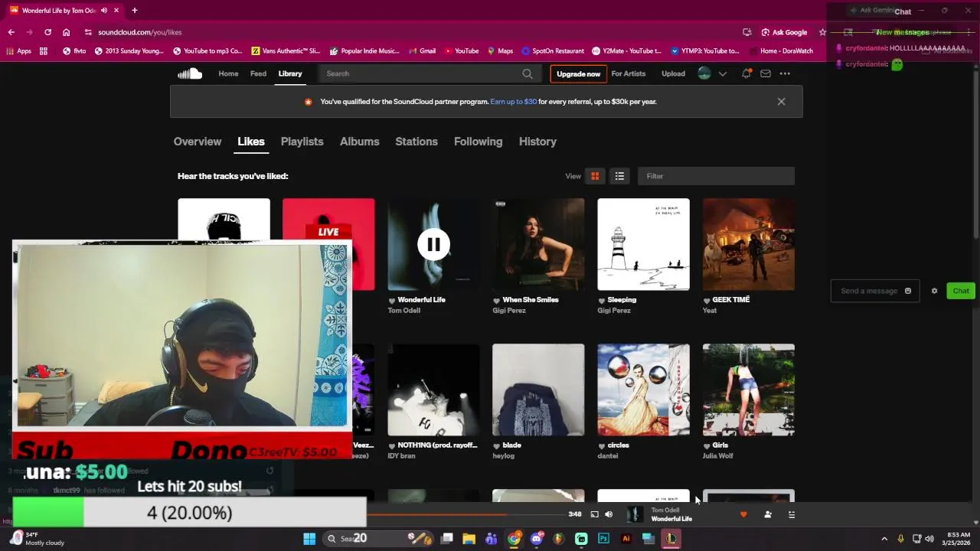Click the green Chat send button

point(961,291)
